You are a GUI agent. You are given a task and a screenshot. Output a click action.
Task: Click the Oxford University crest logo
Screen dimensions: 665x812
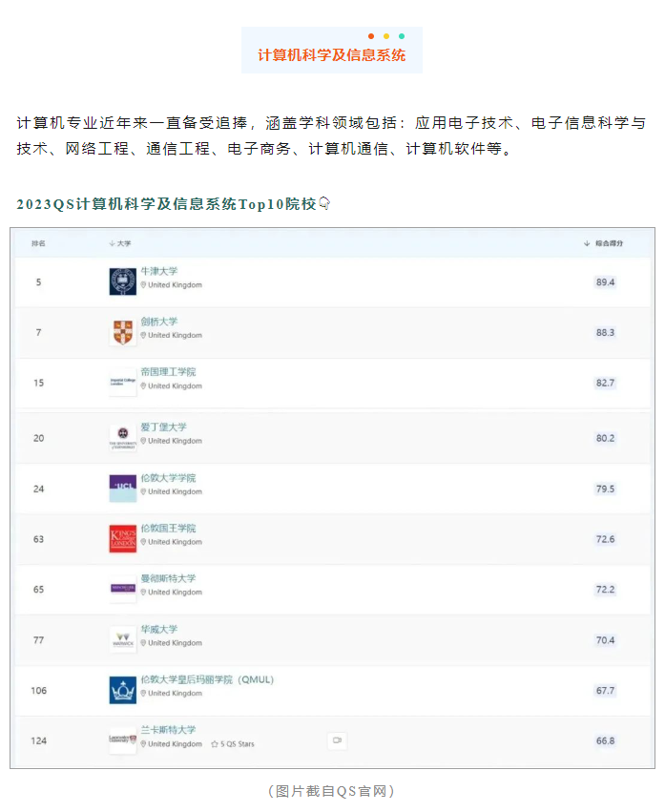[123, 281]
